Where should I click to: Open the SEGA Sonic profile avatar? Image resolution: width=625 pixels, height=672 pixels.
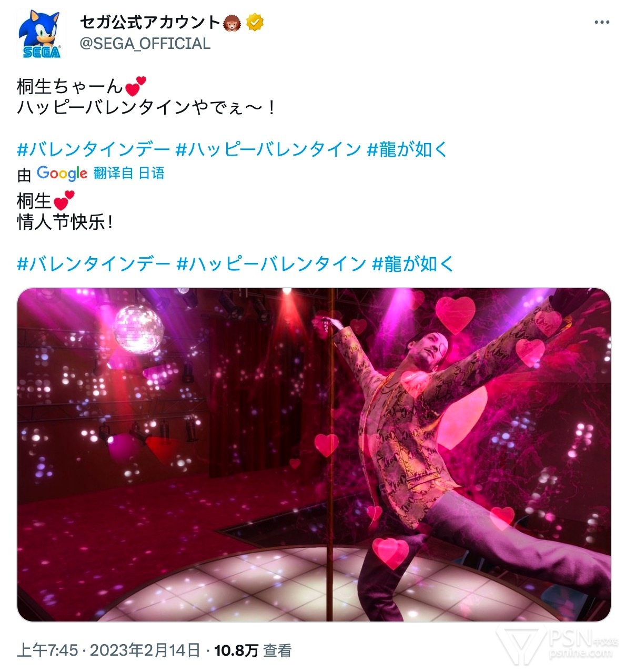pyautogui.click(x=42, y=34)
